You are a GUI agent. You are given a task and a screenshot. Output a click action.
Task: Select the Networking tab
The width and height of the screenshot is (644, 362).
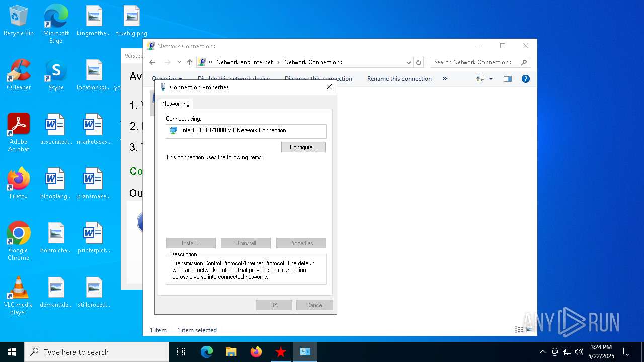[176, 104]
